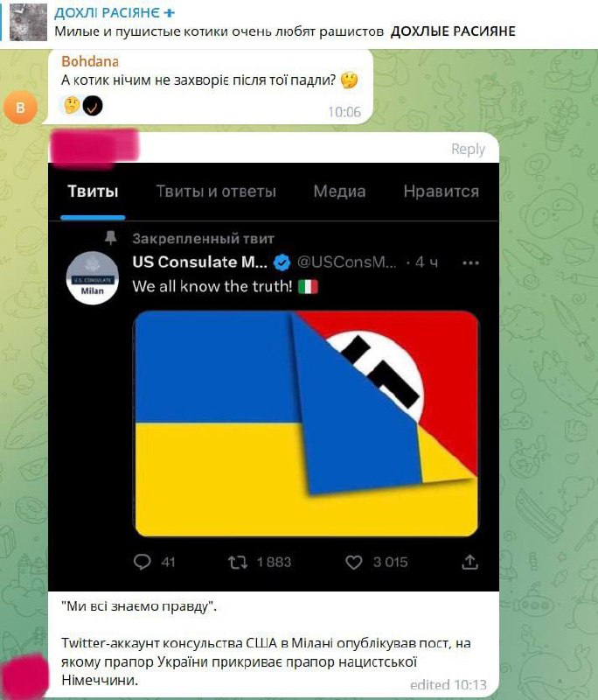Click the share upload icon under tweet

(x=469, y=562)
